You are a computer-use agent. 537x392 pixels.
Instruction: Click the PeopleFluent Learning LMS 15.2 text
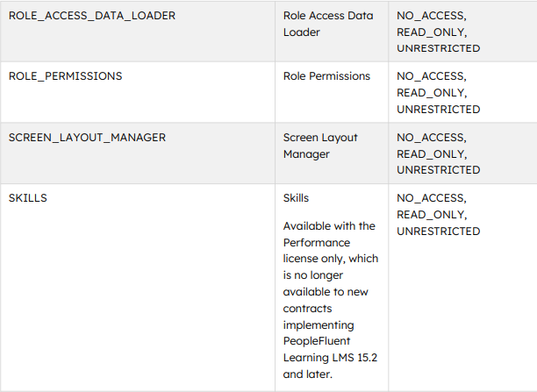point(330,349)
